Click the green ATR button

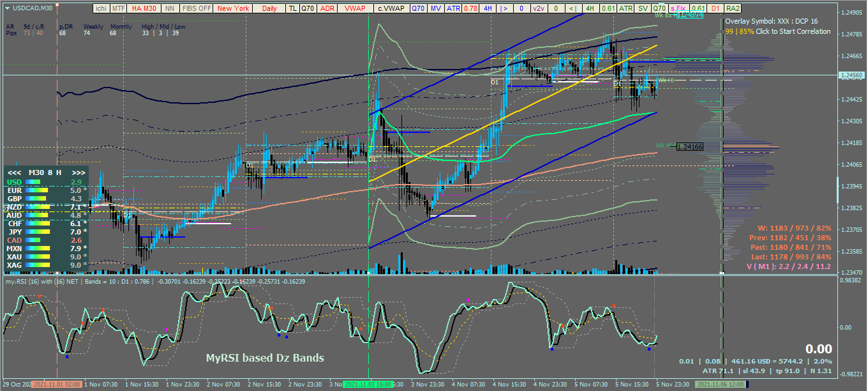(x=625, y=9)
